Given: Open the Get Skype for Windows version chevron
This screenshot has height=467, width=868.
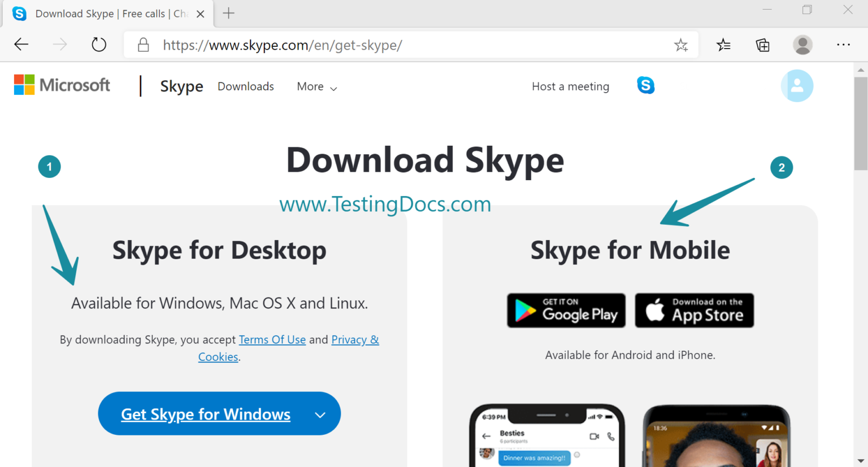Looking at the screenshot, I should coord(320,413).
